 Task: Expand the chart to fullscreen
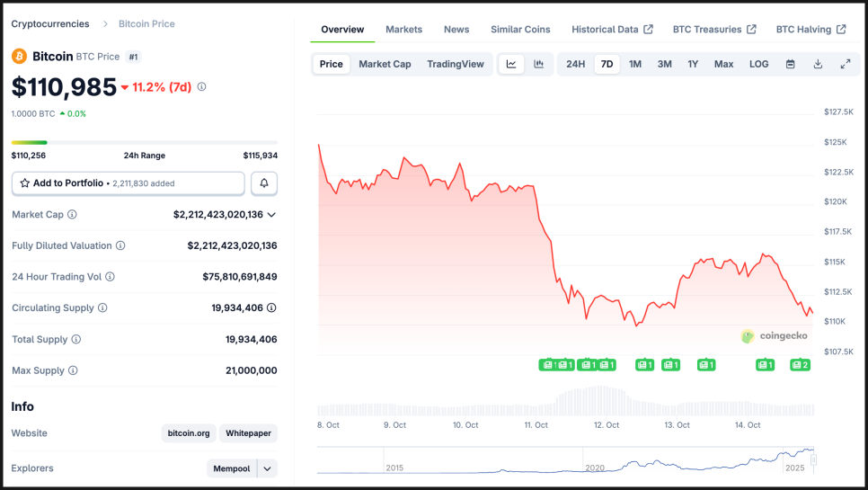click(846, 64)
